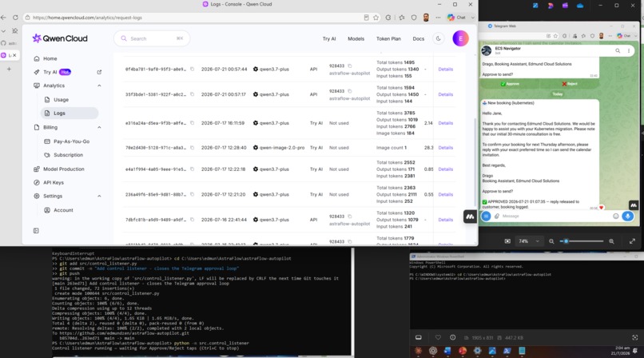Screen dimensions: 644x358
Task: Bookmark Qwen page with star icon
Action: (x=376, y=18)
